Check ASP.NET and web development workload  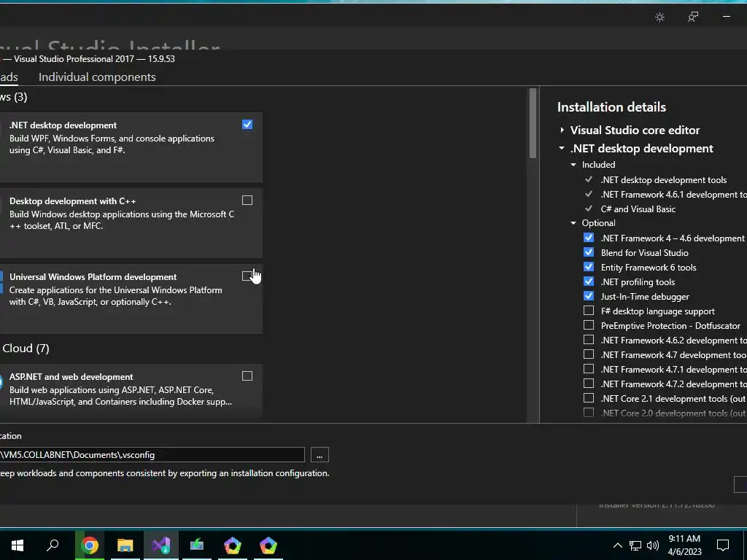(247, 376)
